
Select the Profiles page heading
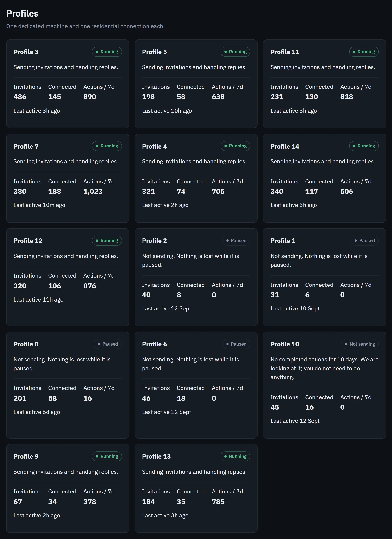click(22, 14)
